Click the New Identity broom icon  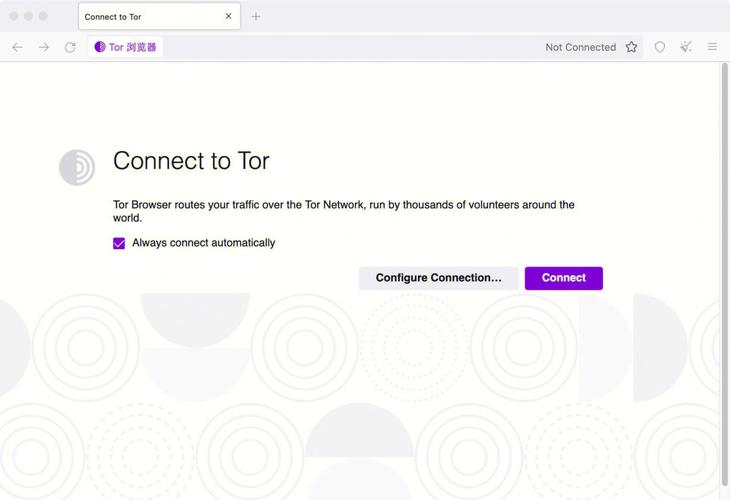coord(686,47)
